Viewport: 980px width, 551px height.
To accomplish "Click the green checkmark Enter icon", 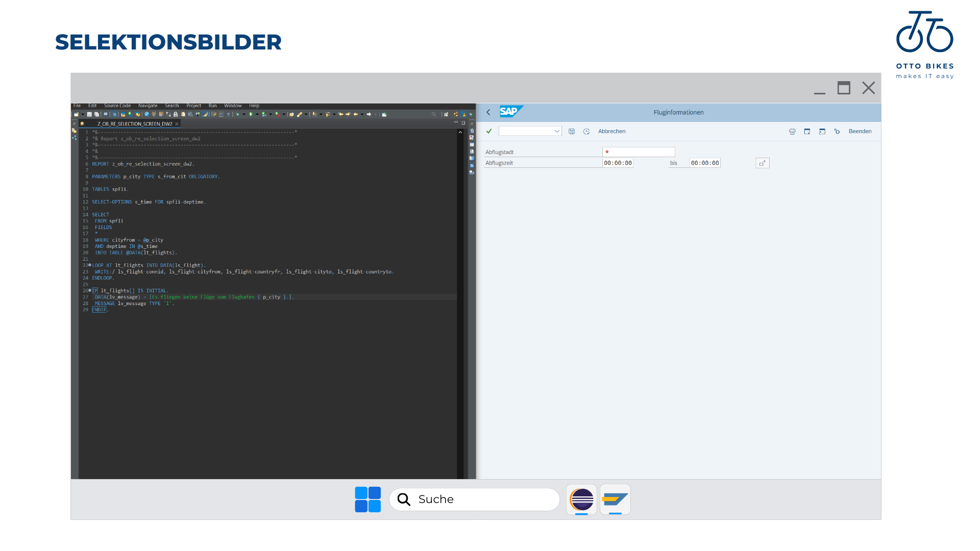I will point(489,131).
